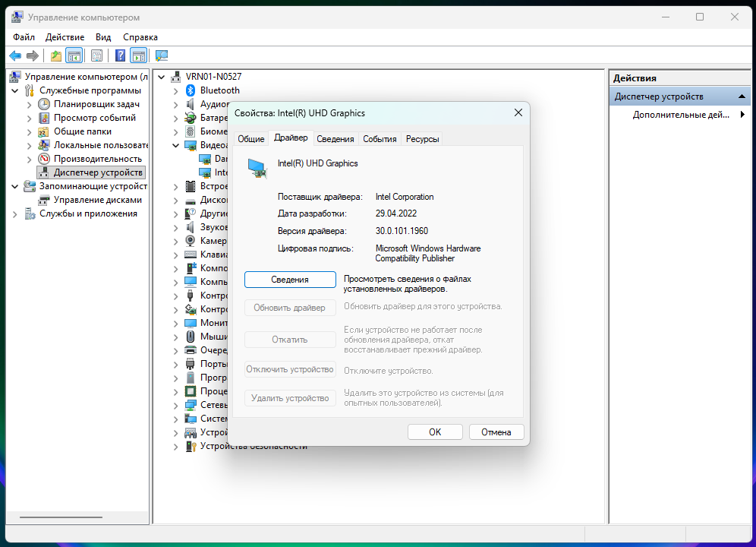Go back with the blue Back arrow
The height and width of the screenshot is (547, 756).
15,56
